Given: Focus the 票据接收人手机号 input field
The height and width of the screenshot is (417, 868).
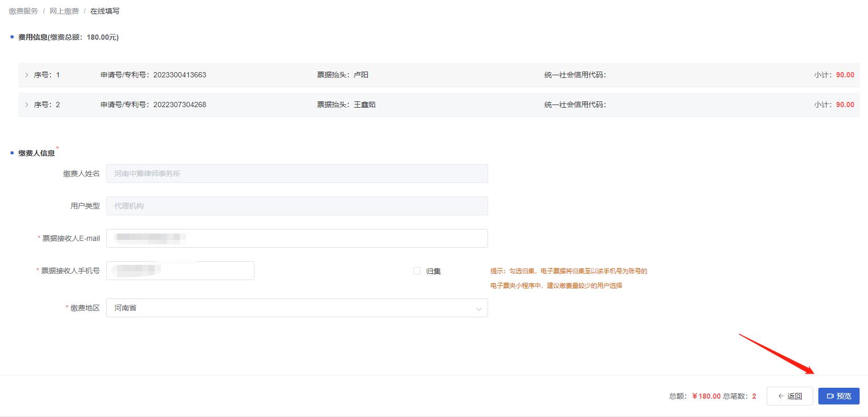Looking at the screenshot, I should pos(180,271).
